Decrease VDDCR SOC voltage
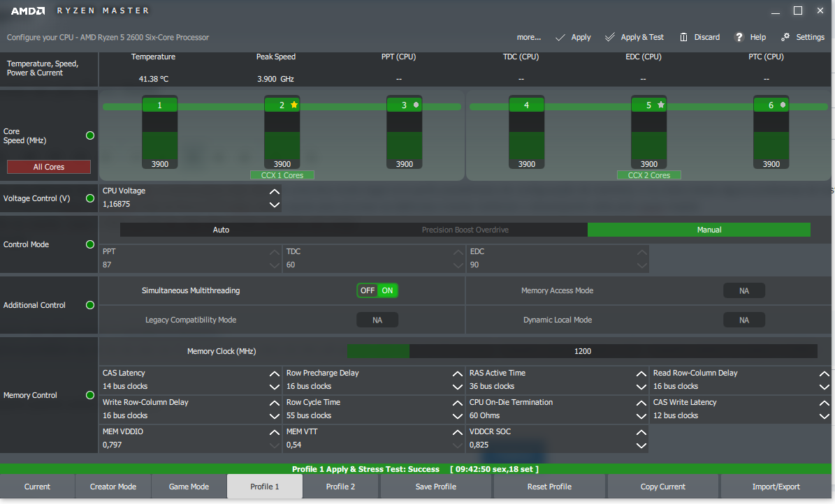Screen dimensions: 835x504 click(x=641, y=445)
